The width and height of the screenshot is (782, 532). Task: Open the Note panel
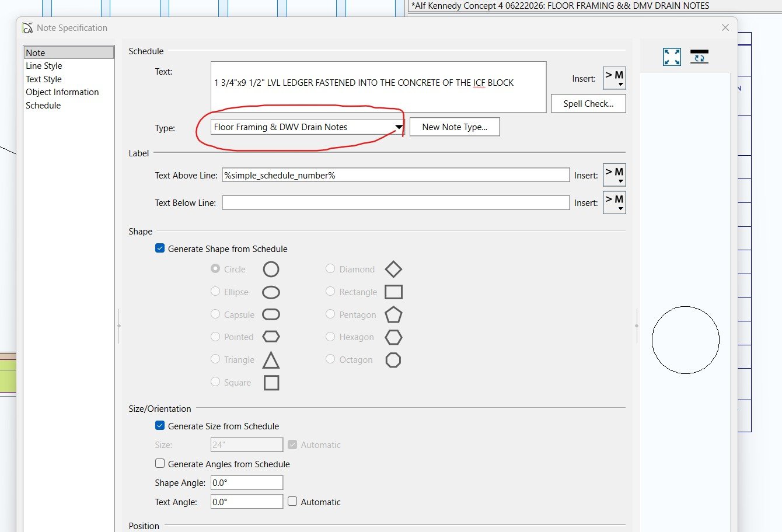tap(69, 52)
